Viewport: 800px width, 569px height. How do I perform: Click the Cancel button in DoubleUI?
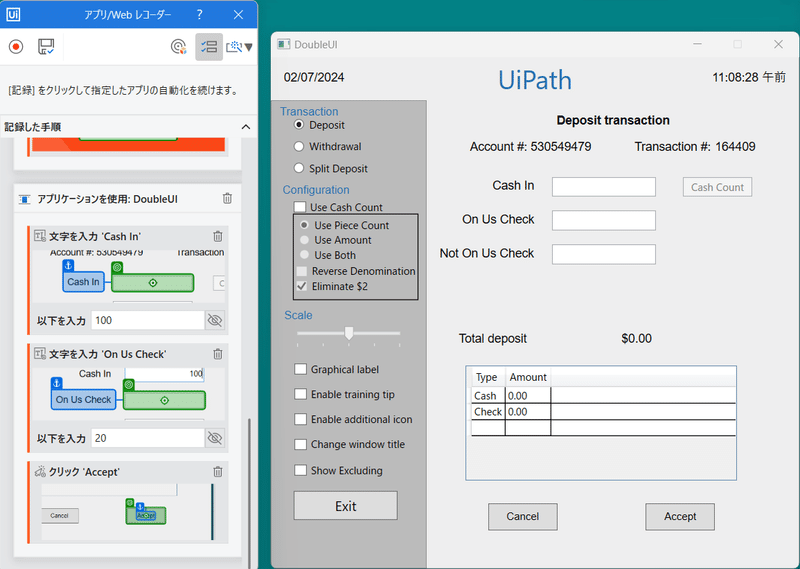pos(522,516)
